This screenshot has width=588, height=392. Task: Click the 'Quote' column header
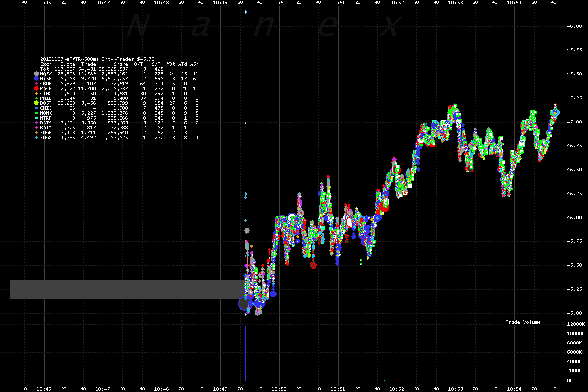coord(68,64)
